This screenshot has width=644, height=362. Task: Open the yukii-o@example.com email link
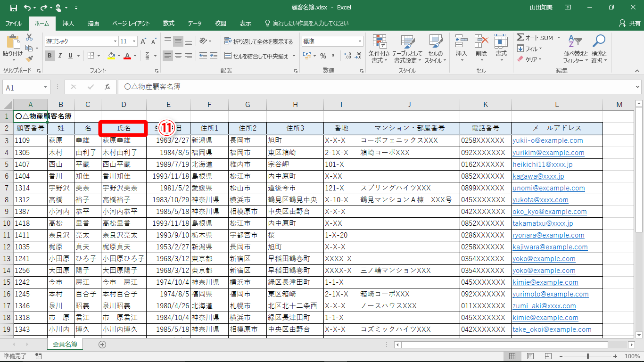pos(548,140)
